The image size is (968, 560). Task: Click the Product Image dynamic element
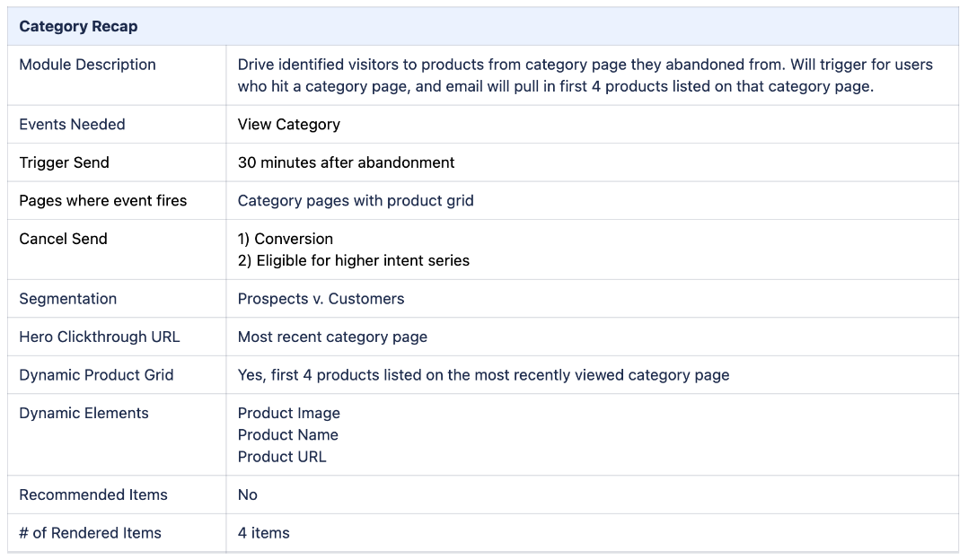coord(289,413)
